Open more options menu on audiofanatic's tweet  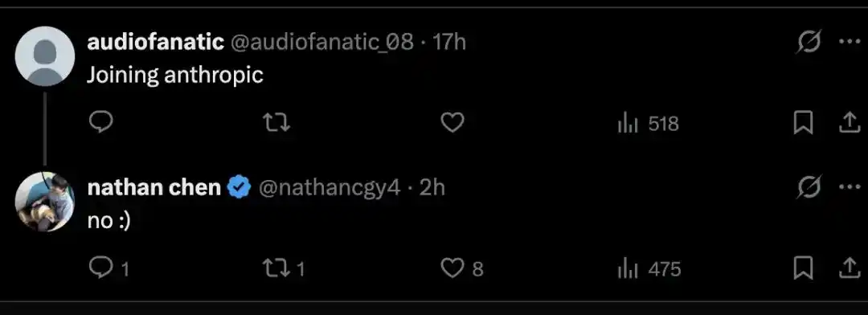click(x=850, y=42)
